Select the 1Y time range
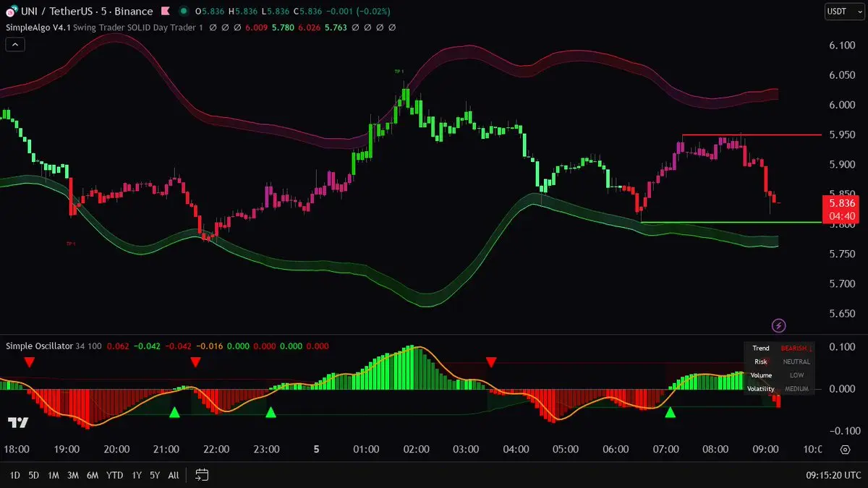 pos(137,475)
